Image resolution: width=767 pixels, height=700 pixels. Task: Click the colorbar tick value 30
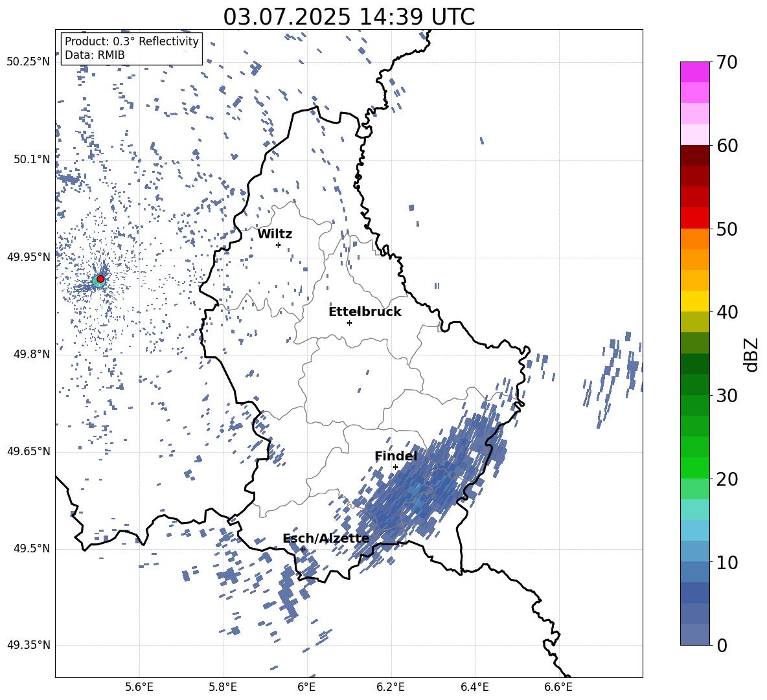click(x=727, y=395)
